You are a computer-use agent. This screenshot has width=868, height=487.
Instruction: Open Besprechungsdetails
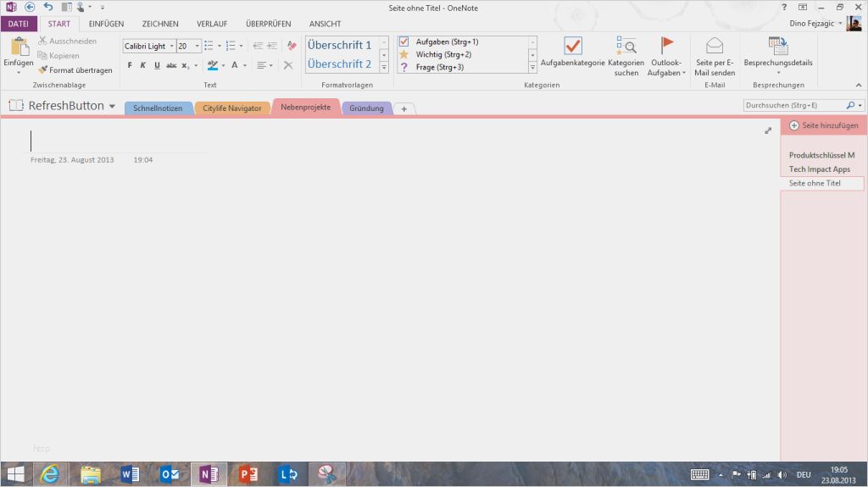[x=778, y=56]
